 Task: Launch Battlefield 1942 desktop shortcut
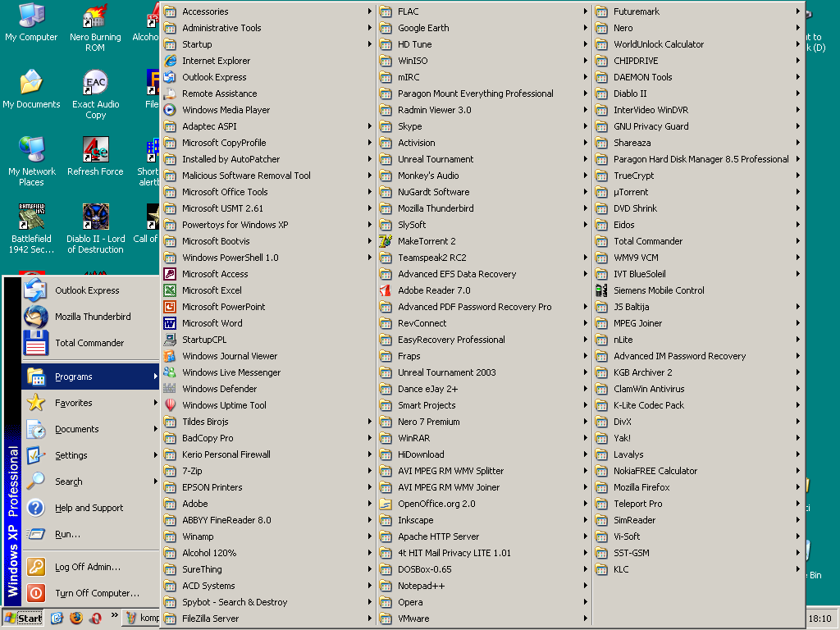click(x=32, y=229)
